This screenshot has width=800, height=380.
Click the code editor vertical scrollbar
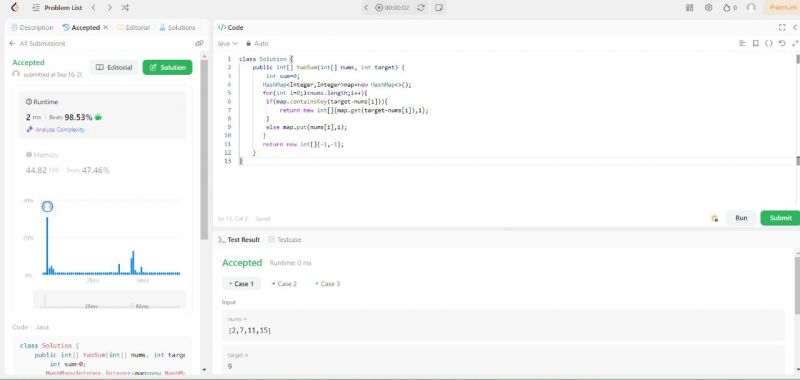click(797, 60)
